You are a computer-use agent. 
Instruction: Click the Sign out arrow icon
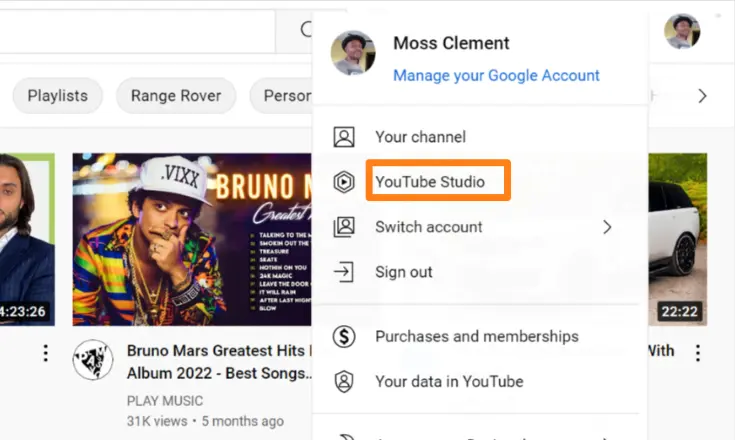click(x=344, y=272)
